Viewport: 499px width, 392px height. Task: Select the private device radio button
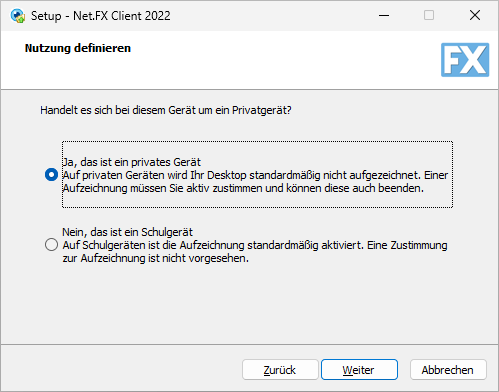(51, 175)
